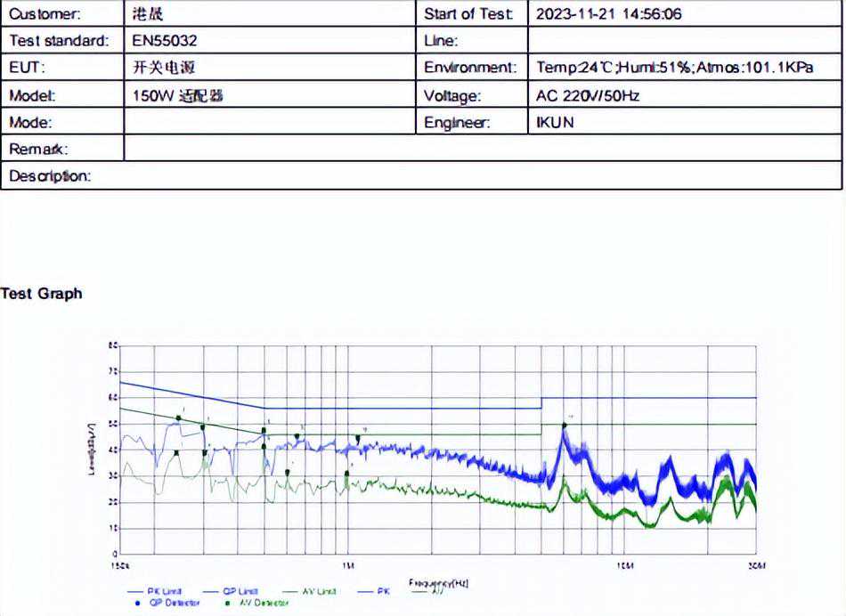Click the Test Graph heading

(42, 293)
